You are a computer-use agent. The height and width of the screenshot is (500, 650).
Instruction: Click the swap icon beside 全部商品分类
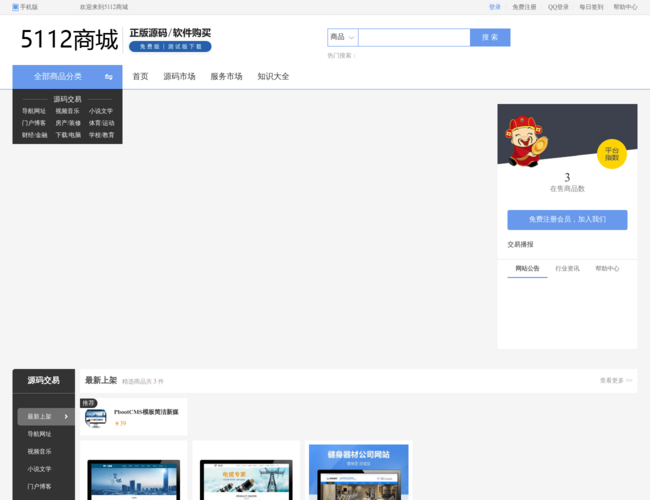pyautogui.click(x=108, y=77)
